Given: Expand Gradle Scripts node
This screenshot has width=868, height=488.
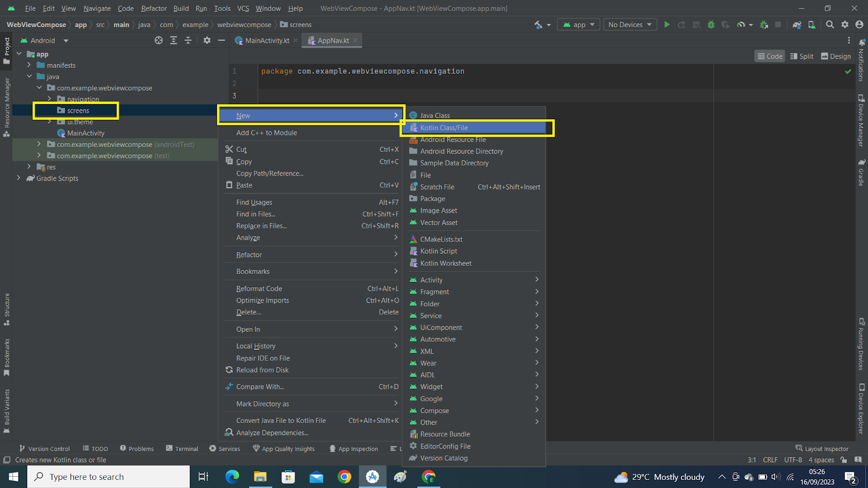Looking at the screenshot, I should coord(19,178).
